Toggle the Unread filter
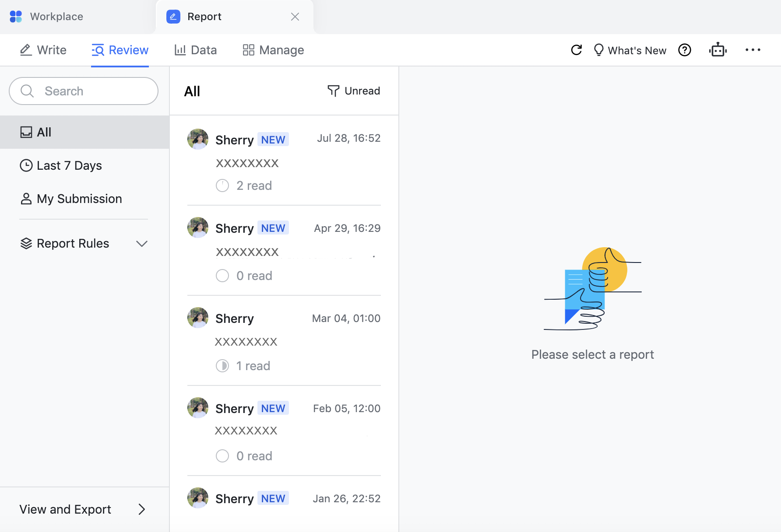The height and width of the screenshot is (532, 781). [354, 91]
